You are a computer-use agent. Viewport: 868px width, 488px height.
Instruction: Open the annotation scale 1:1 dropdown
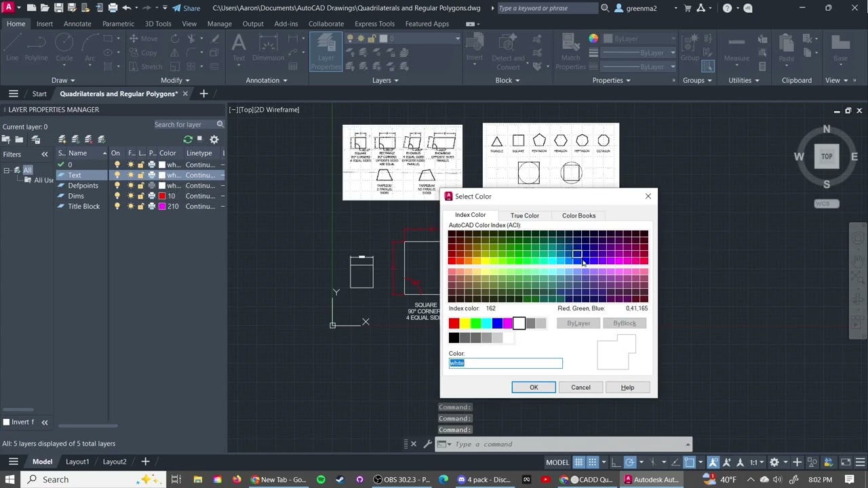click(x=757, y=462)
